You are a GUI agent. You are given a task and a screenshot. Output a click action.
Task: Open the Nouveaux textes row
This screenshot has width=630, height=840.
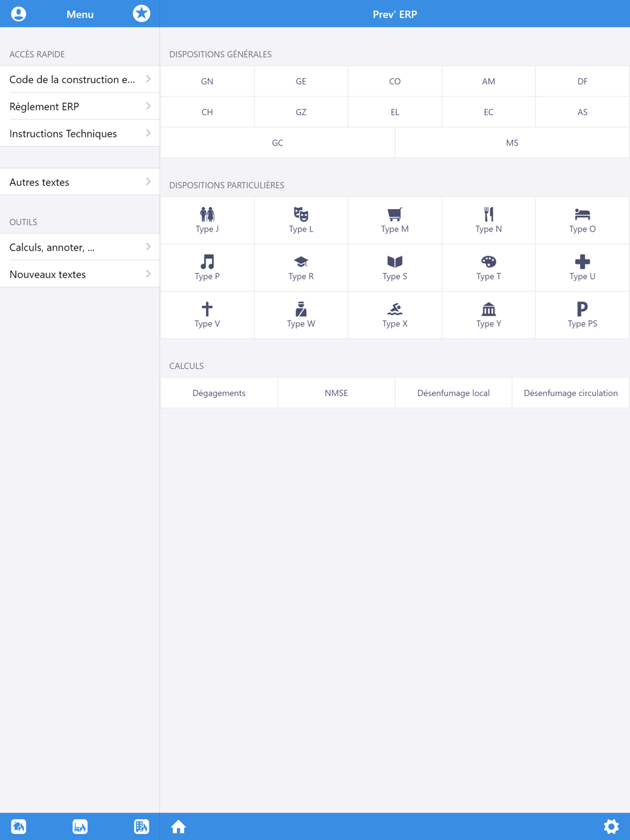[x=80, y=274]
